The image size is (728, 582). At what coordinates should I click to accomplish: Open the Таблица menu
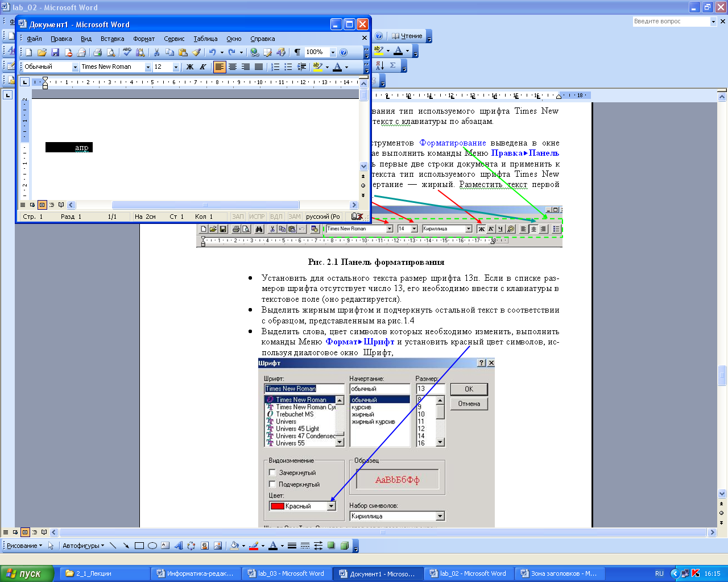click(x=205, y=39)
